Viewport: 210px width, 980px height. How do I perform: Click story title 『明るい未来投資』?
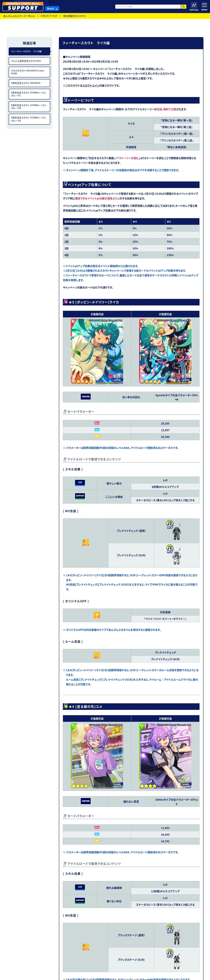pos(176,147)
